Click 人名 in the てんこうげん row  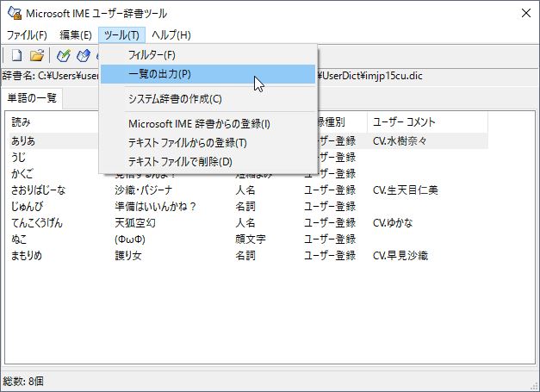click(x=245, y=223)
